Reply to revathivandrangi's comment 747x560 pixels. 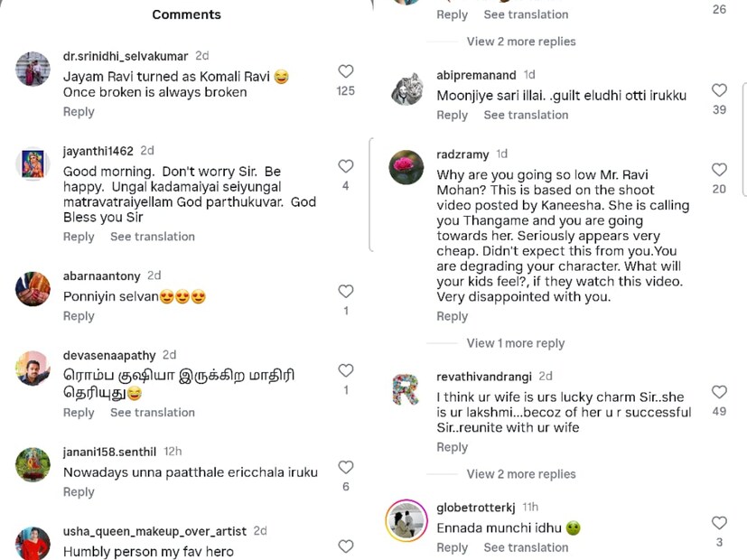pyautogui.click(x=453, y=448)
